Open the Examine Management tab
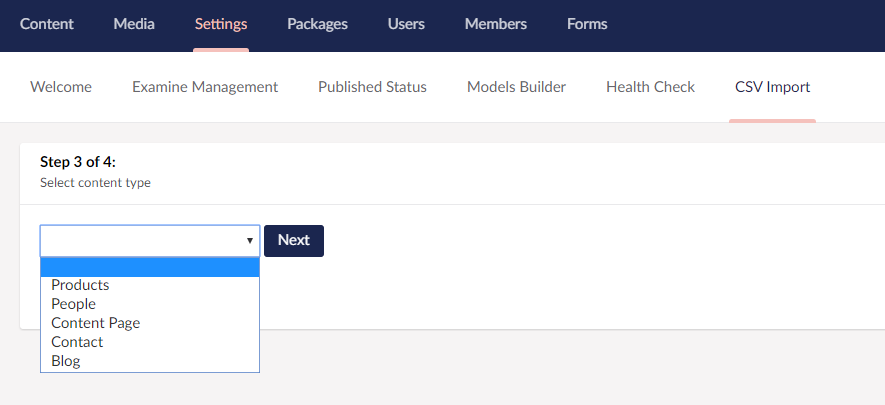885x405 pixels. point(205,87)
